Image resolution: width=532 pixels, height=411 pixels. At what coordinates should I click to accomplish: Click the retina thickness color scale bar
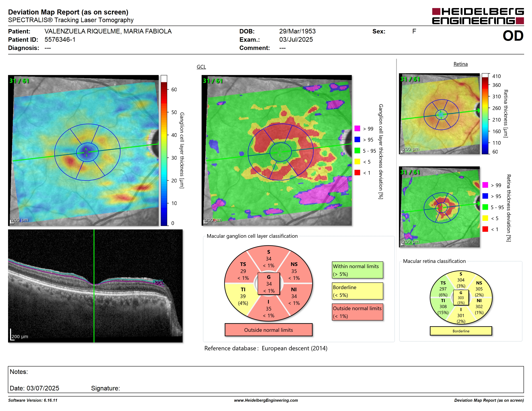485,114
